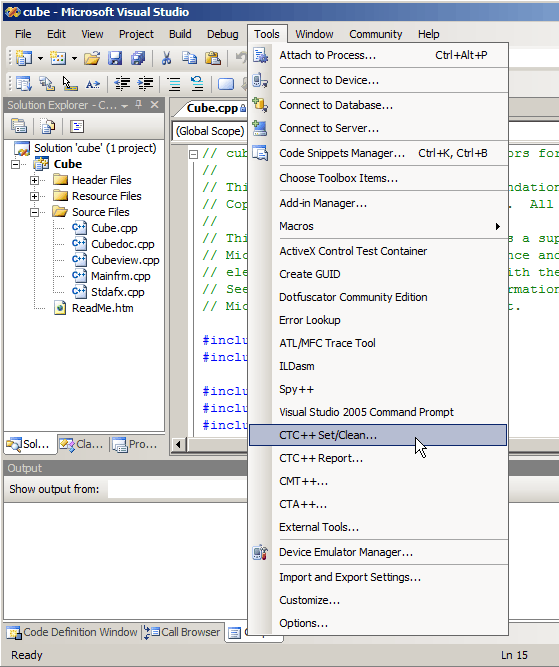Save the file with the floppy disk icon
This screenshot has height=667, width=559.
[115, 58]
